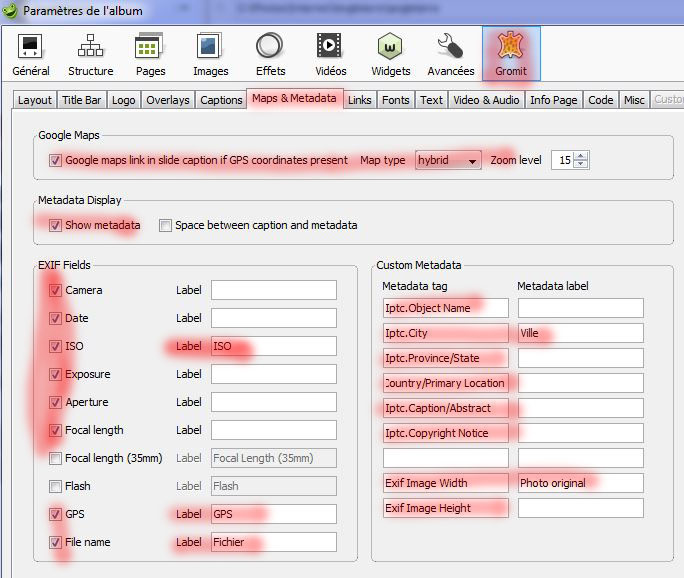Enable the Flash EXIF field checkbox
The width and height of the screenshot is (684, 578).
point(55,486)
